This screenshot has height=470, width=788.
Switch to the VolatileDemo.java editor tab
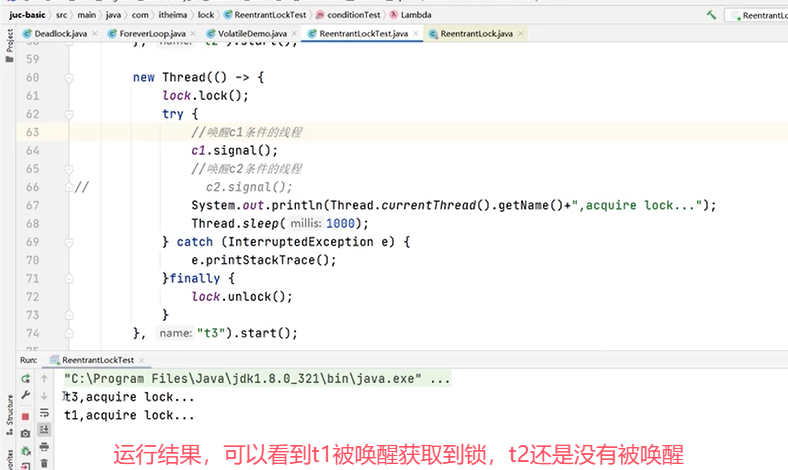(x=252, y=34)
